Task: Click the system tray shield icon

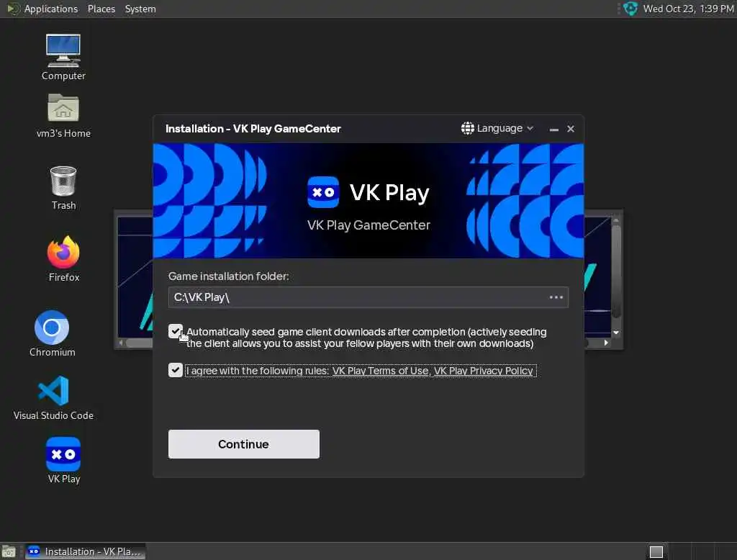Action: coord(630,9)
